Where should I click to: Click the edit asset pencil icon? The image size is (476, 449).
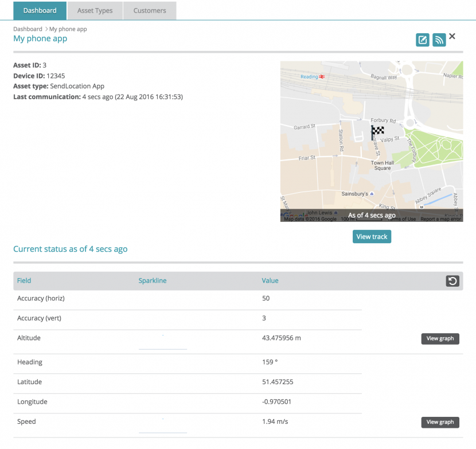423,40
